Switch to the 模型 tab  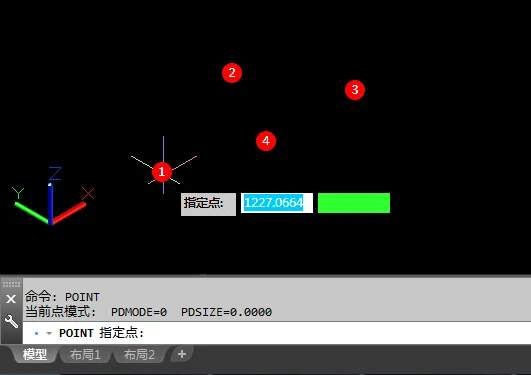(x=35, y=355)
